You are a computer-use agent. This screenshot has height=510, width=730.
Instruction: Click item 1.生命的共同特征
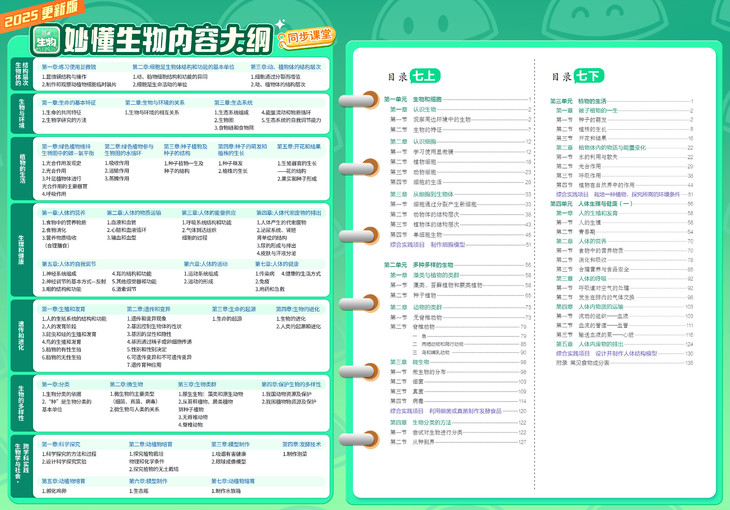point(61,112)
